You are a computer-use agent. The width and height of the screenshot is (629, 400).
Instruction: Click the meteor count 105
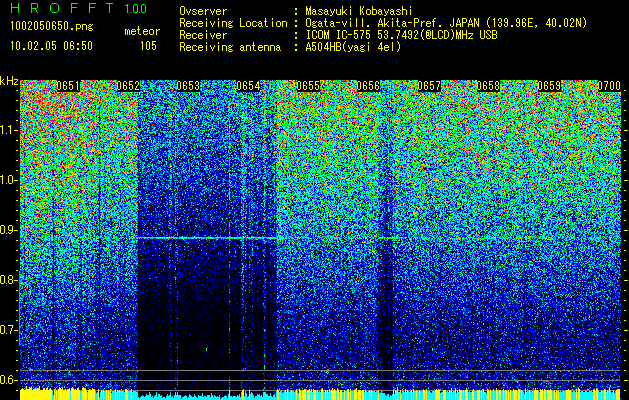click(148, 46)
